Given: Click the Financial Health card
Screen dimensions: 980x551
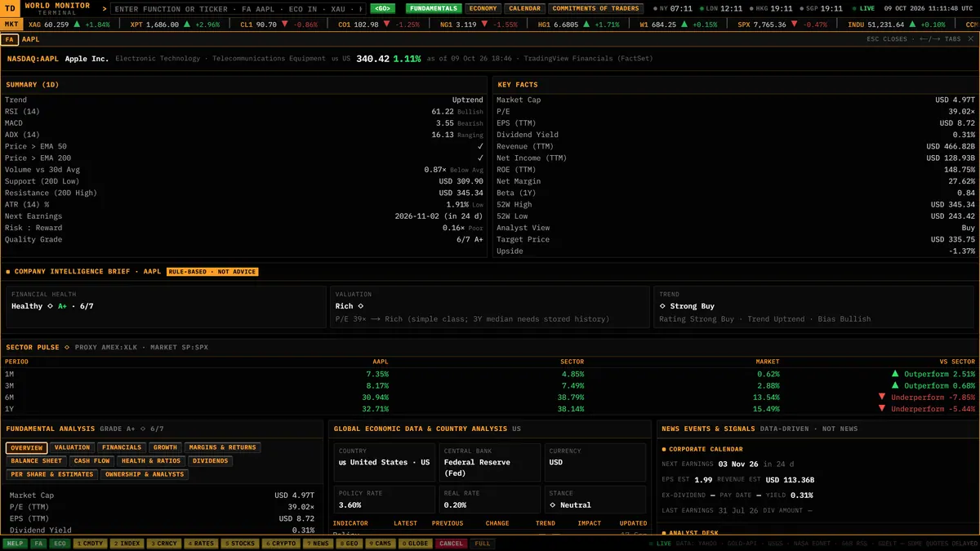Looking at the screenshot, I should [165, 307].
